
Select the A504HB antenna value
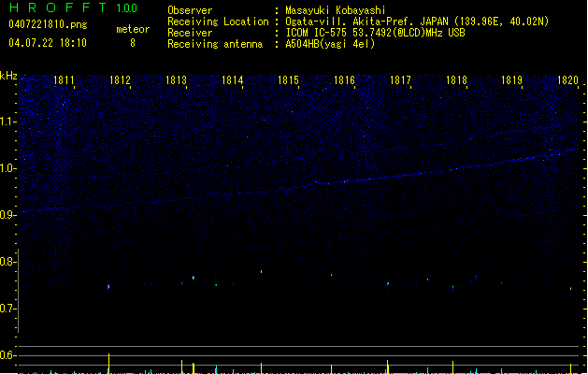pos(330,44)
